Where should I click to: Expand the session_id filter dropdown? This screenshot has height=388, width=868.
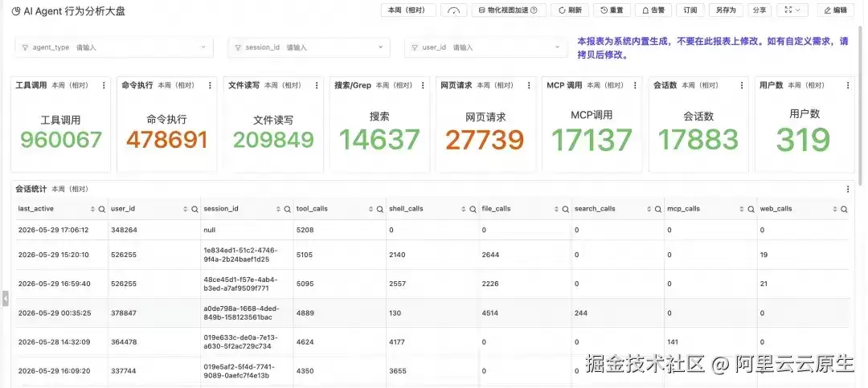(x=309, y=47)
